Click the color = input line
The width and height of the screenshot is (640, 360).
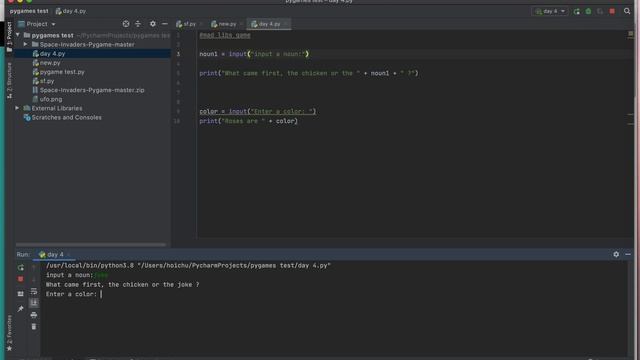[x=258, y=111]
